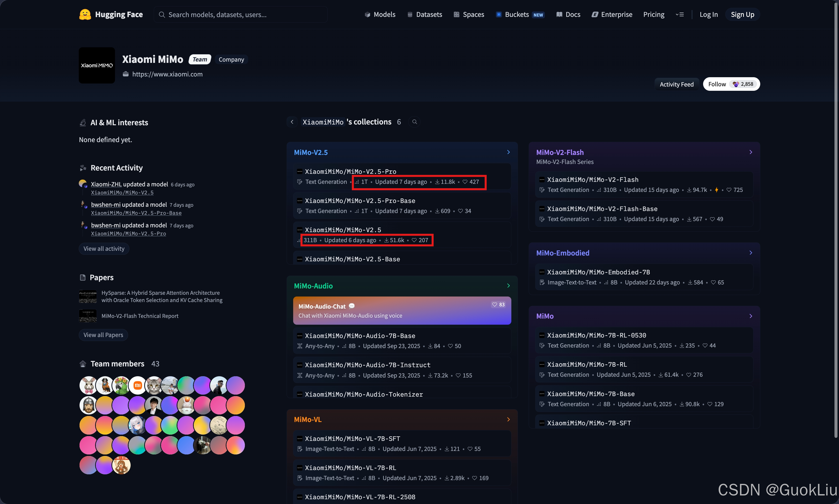839x504 pixels.
Task: Click the Xiaomi Mi logo team member avatar
Action: (x=137, y=386)
